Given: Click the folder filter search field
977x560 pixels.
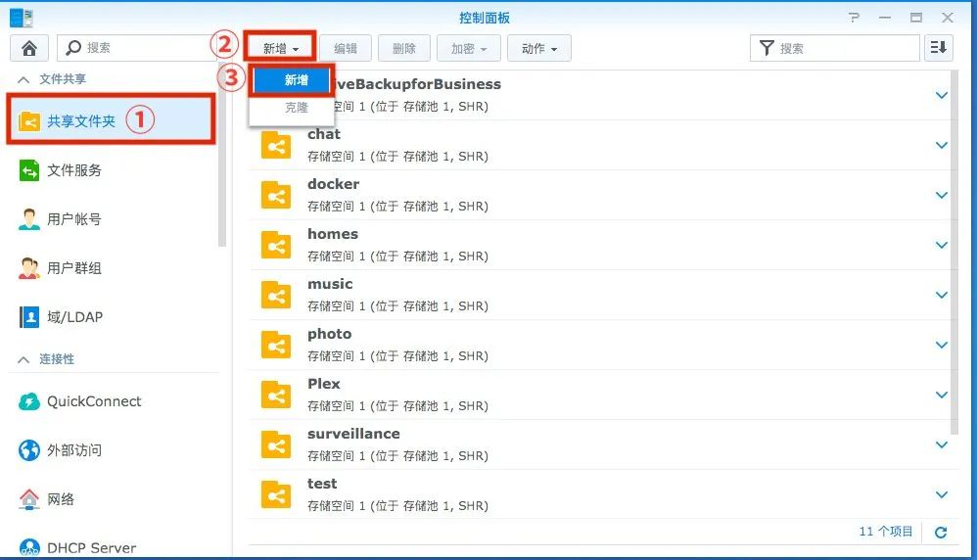Looking at the screenshot, I should click(x=835, y=48).
